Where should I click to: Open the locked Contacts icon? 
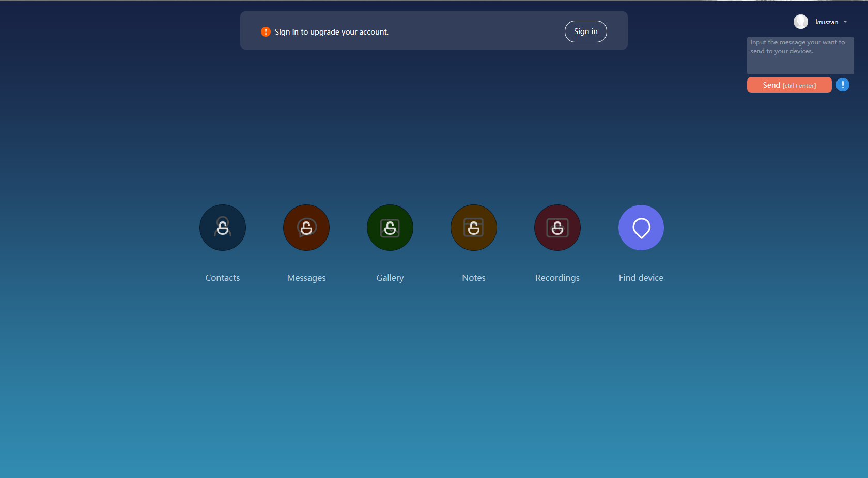click(x=223, y=228)
